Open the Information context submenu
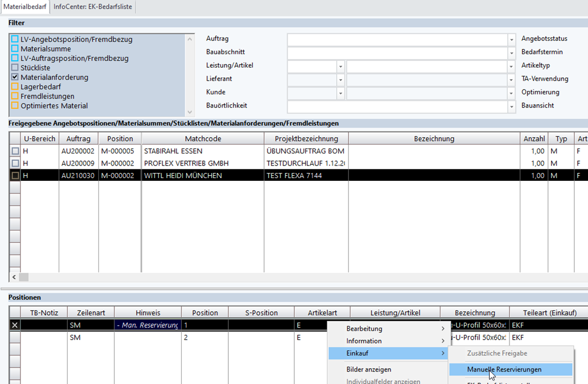This screenshot has height=384, width=588. [364, 341]
